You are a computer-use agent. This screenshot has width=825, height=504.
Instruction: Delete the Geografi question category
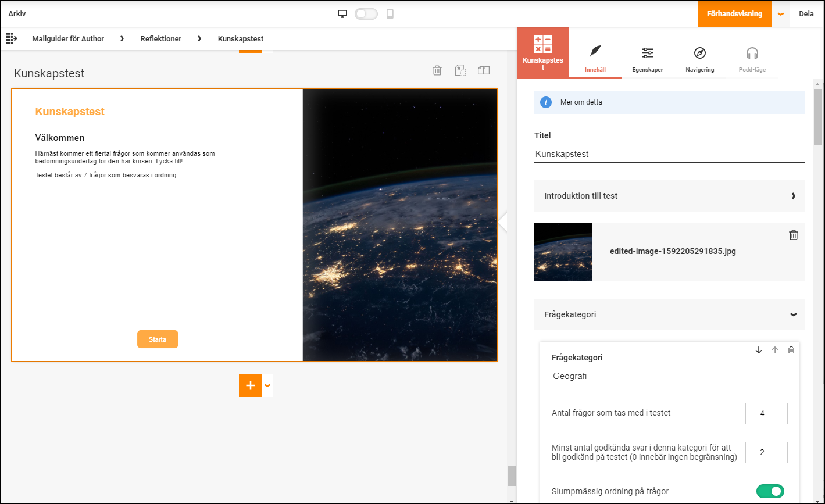(791, 350)
